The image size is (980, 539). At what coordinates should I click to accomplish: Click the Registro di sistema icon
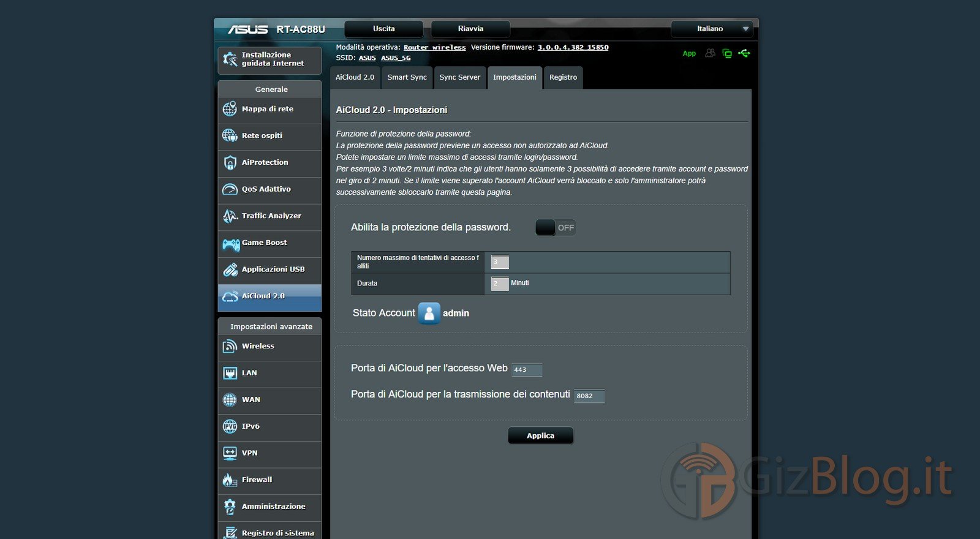click(x=230, y=532)
